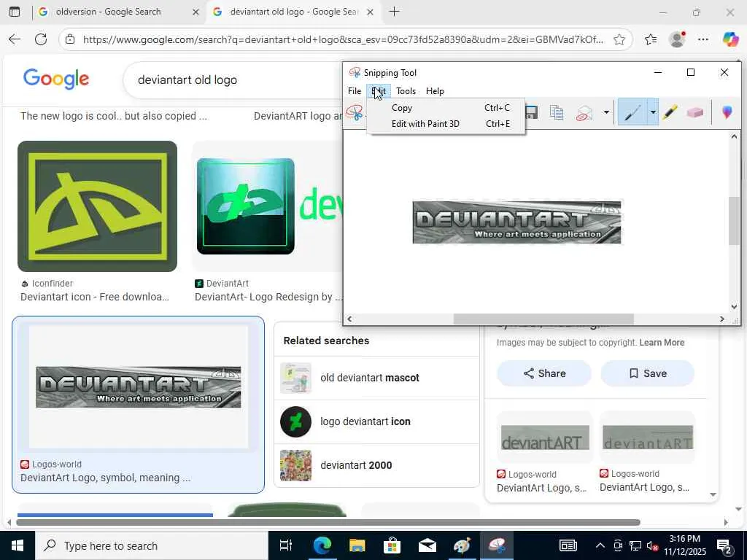Click the Save button in image panel
Viewport: 747px width, 560px height.
[x=648, y=373]
